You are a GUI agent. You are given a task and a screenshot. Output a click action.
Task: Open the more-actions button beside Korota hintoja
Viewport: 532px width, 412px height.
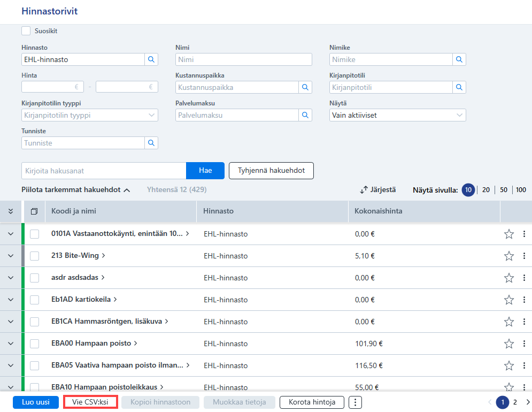point(355,402)
